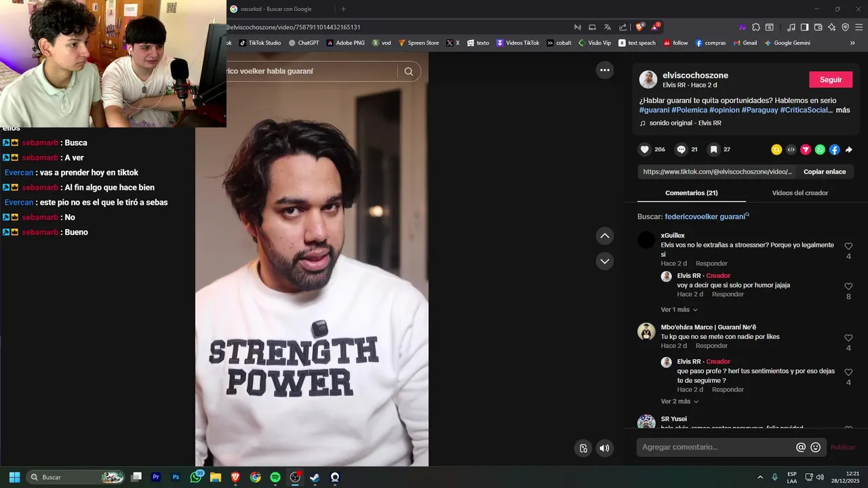Open WhatsApp from taskbar
This screenshot has height=488, width=868.
[196, 477]
